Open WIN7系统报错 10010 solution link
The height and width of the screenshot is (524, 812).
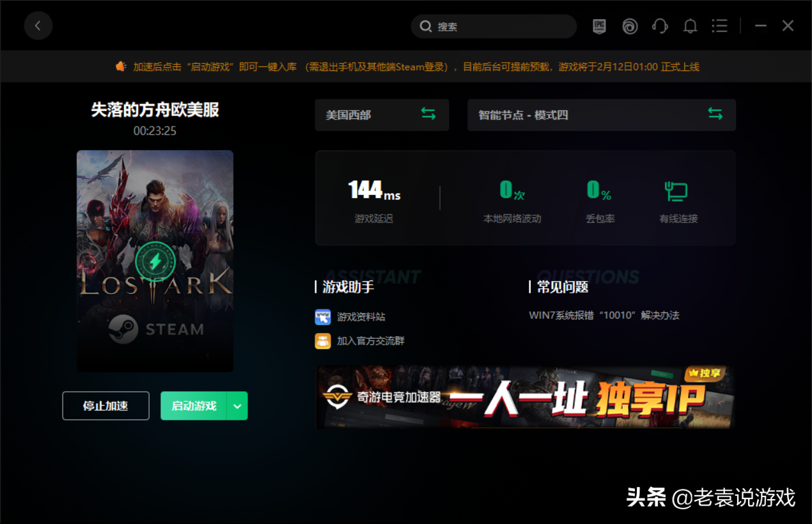tap(604, 316)
